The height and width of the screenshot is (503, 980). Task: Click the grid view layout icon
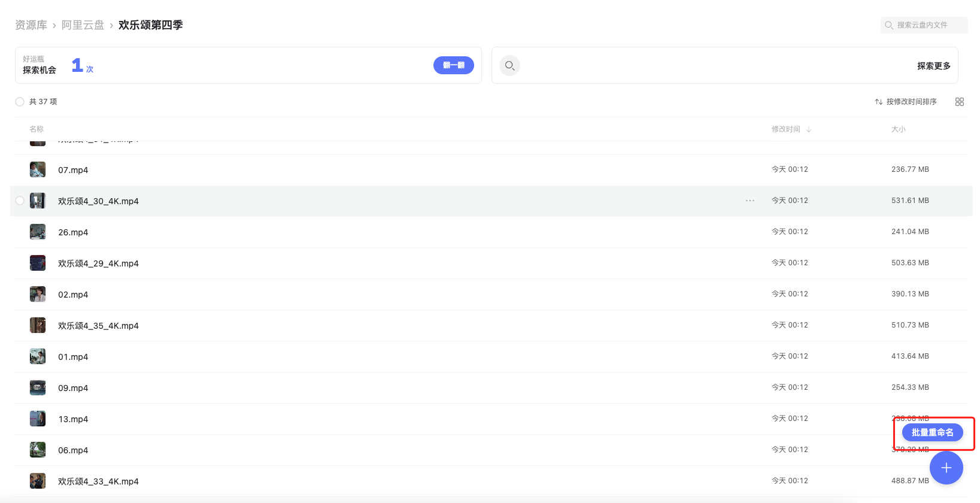click(960, 102)
